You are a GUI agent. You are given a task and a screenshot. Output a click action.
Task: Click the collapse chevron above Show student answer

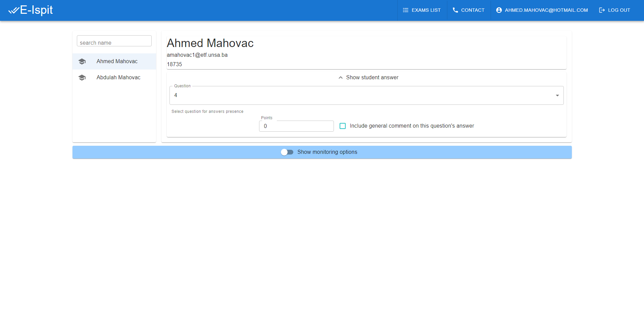coord(340,77)
